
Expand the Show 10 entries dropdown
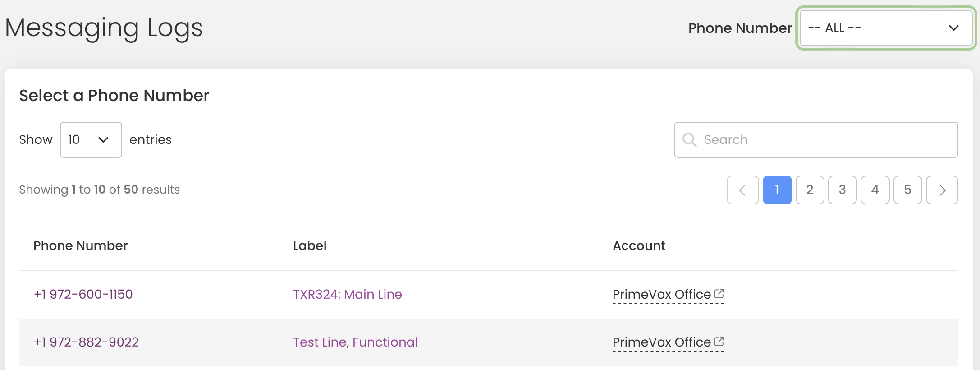click(91, 140)
